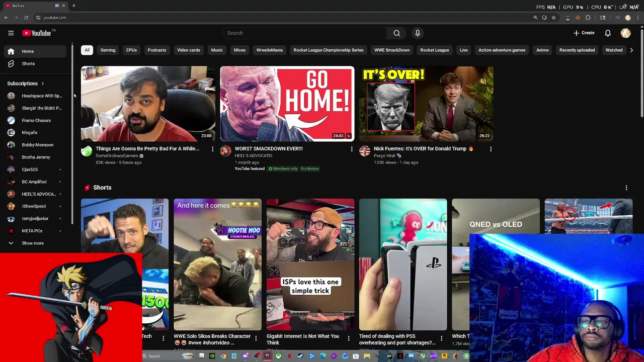Bookmark this page with the star
Image resolution: width=644 pixels, height=362 pixels.
[x=553, y=18]
